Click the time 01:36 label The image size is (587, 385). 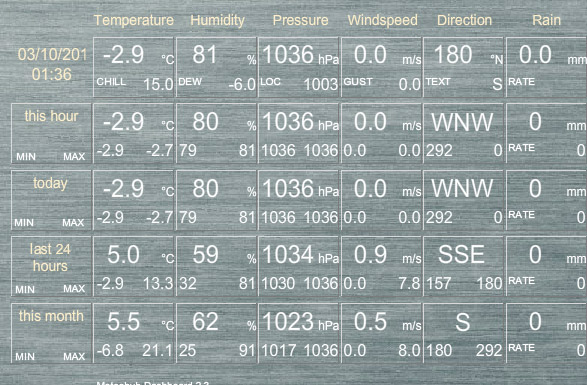[x=52, y=75]
